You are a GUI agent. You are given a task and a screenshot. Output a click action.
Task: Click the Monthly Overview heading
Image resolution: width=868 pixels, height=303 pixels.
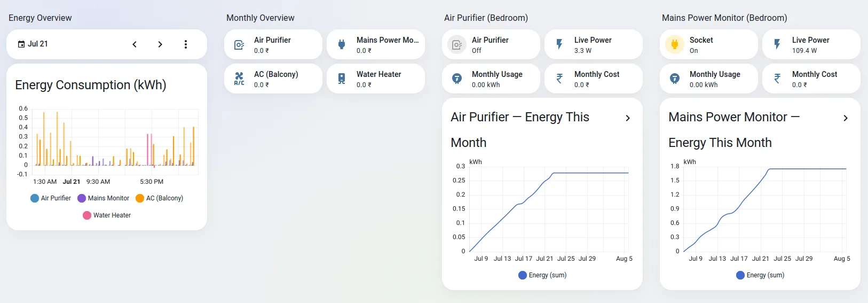tap(260, 18)
